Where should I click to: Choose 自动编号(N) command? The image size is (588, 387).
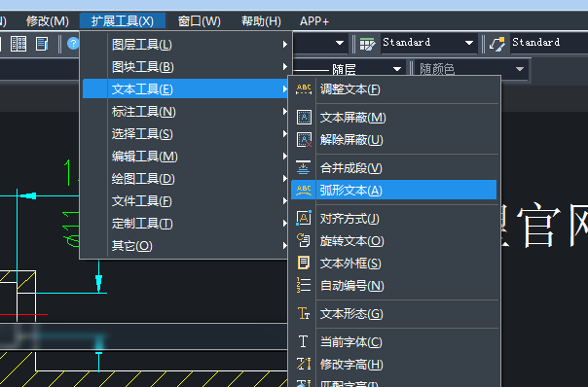393,286
